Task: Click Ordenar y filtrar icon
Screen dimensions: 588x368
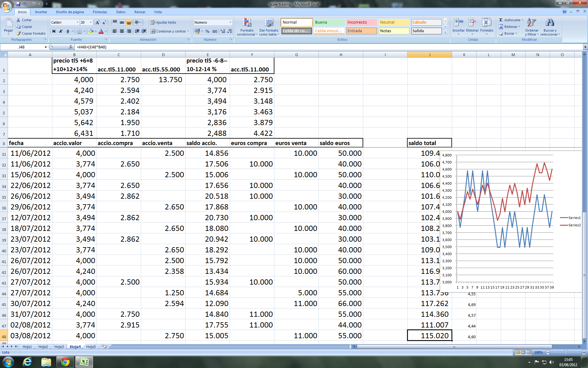Action: pos(532,23)
